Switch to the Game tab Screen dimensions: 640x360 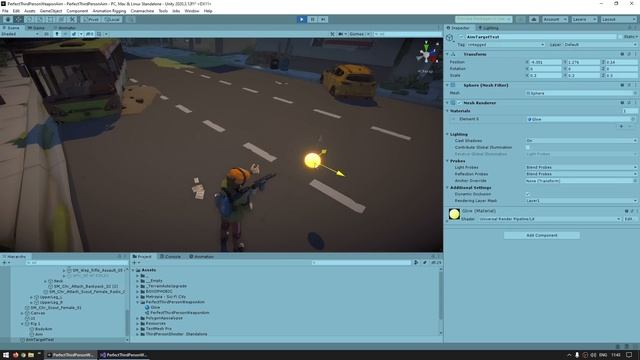[x=36, y=28]
